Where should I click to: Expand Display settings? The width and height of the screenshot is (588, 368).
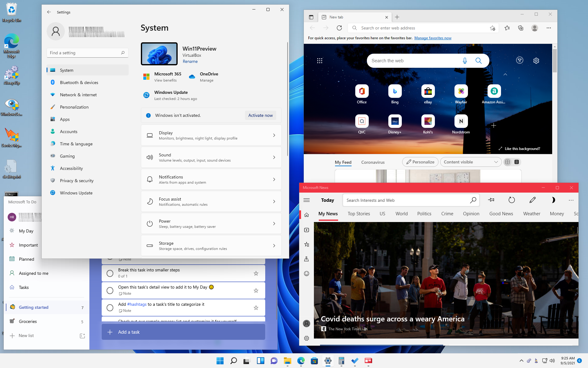(x=211, y=135)
